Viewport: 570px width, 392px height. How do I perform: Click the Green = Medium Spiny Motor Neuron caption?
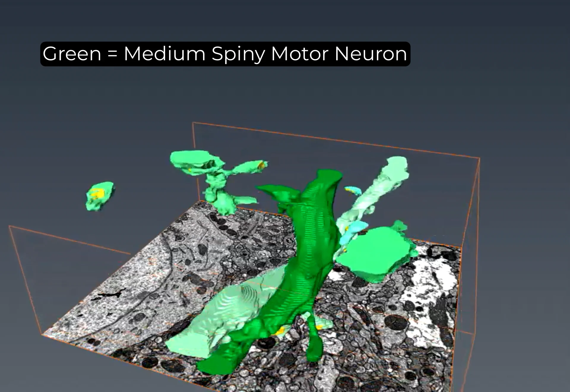[x=225, y=54]
